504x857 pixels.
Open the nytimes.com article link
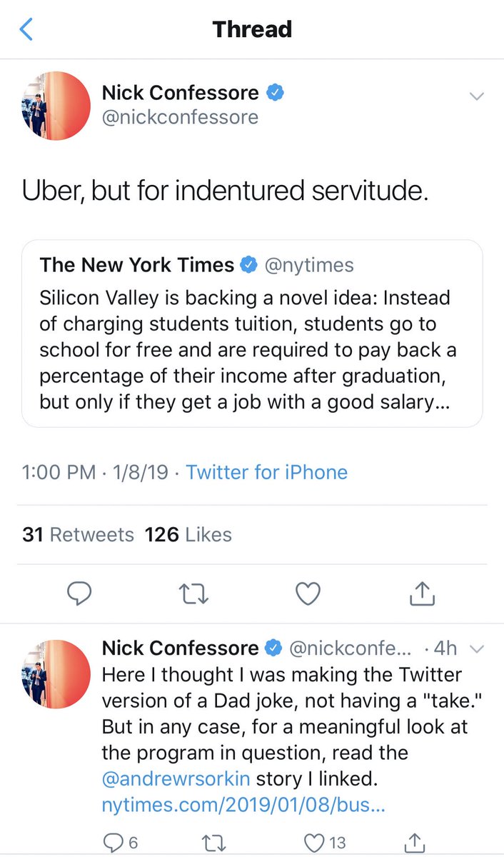pos(243,806)
